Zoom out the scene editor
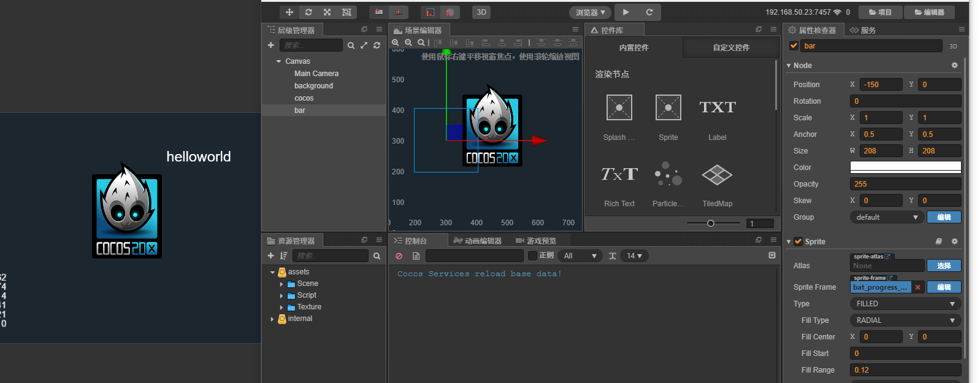The width and height of the screenshot is (980, 383). (x=408, y=42)
